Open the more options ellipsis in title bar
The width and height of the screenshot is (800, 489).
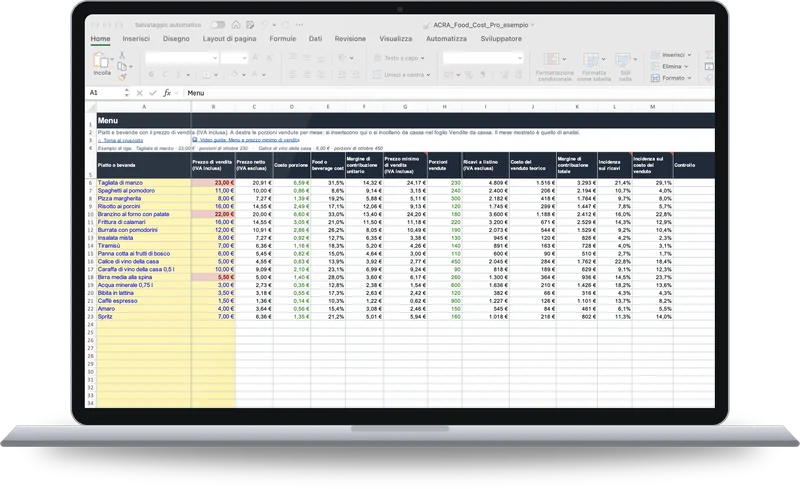pos(299,25)
